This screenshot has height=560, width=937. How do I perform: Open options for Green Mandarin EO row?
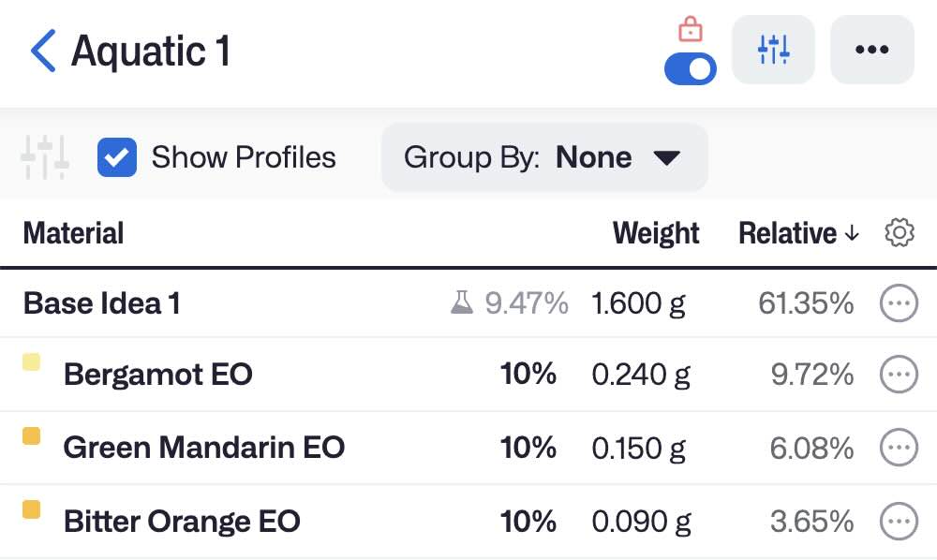coord(899,448)
